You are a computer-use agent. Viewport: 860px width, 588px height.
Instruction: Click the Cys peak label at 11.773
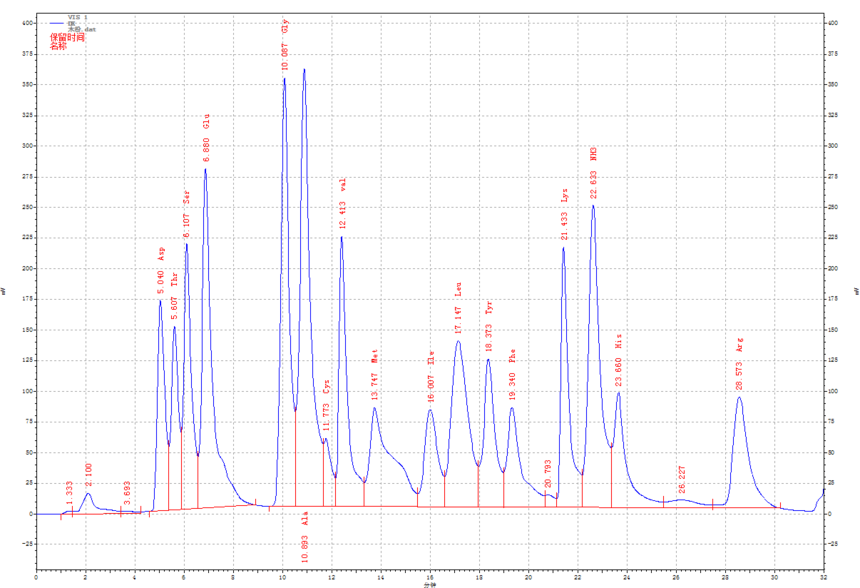(x=326, y=405)
